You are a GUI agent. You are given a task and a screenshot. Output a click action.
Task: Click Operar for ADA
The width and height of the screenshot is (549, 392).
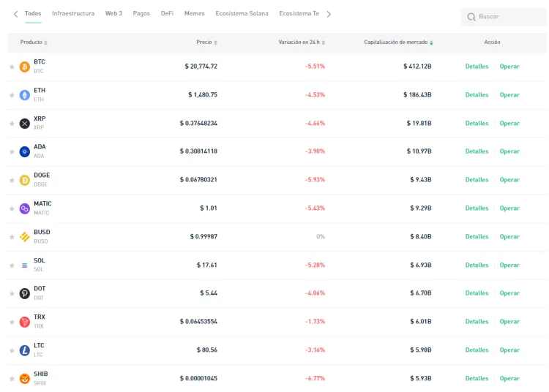click(509, 151)
